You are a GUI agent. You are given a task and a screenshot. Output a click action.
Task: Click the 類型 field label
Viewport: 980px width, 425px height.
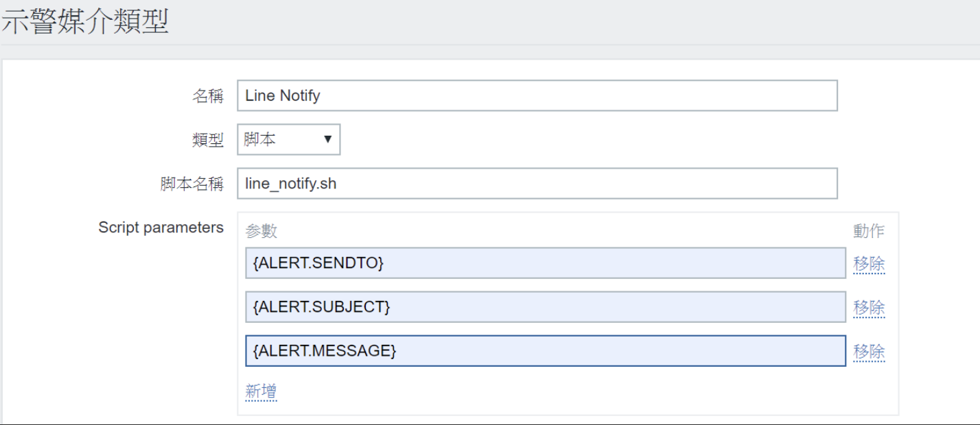click(x=207, y=140)
